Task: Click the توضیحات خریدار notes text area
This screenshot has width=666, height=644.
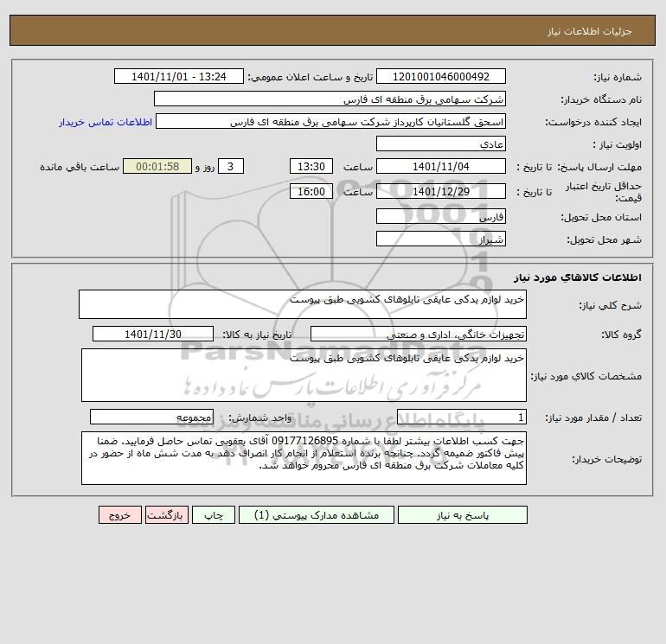Action: (304, 458)
